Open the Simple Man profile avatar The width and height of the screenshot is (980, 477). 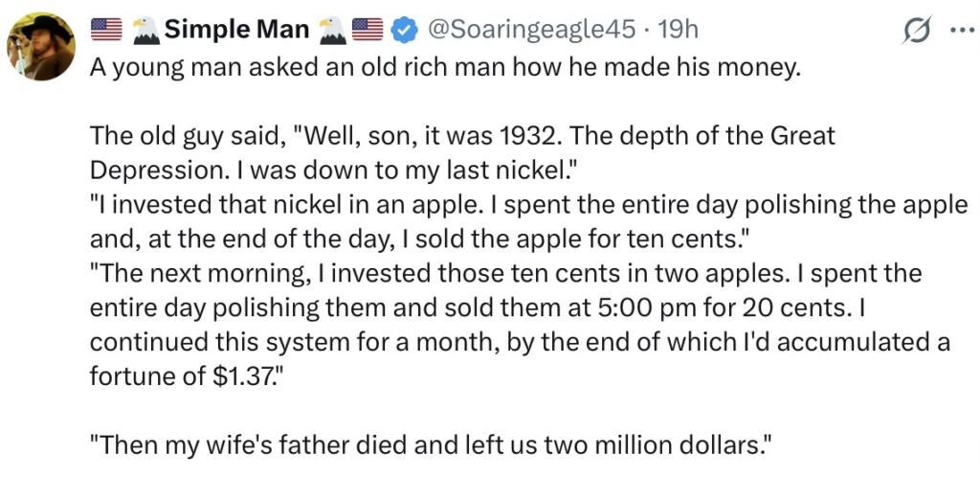pyautogui.click(x=40, y=44)
